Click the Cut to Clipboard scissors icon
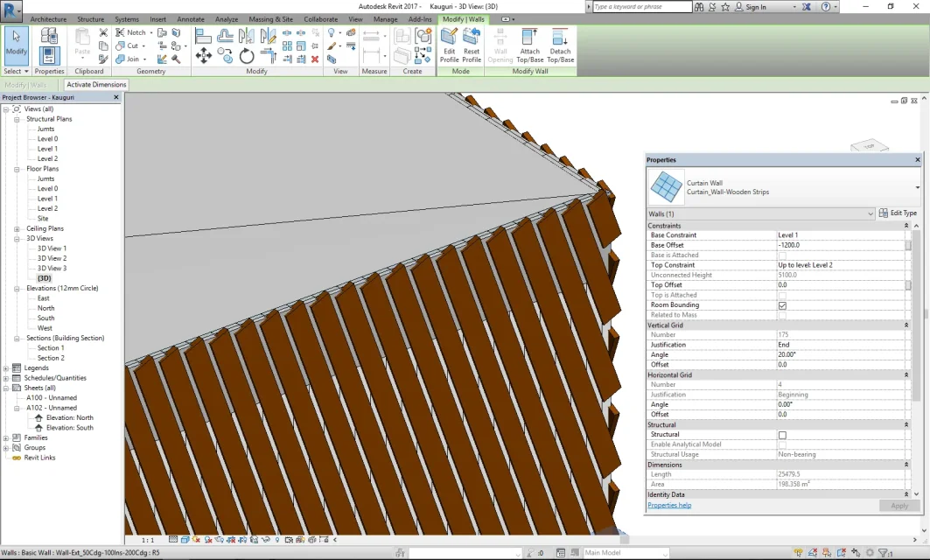Image resolution: width=930 pixels, height=560 pixels. pos(103,32)
